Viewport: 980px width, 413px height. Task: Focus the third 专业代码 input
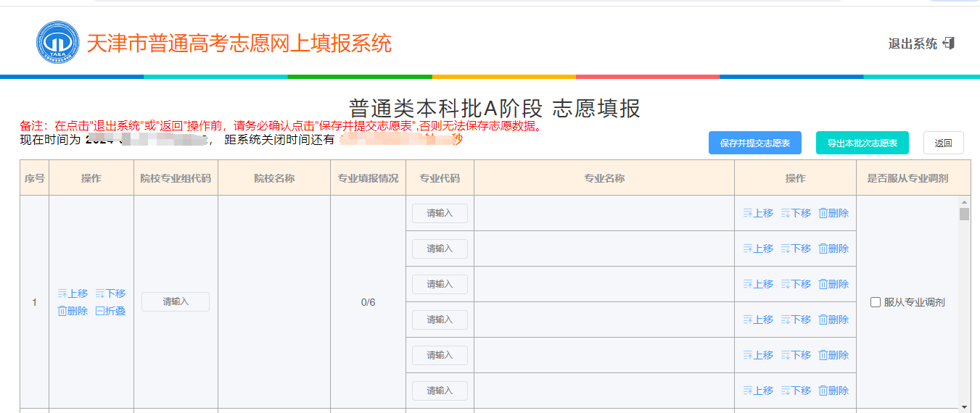tap(440, 284)
